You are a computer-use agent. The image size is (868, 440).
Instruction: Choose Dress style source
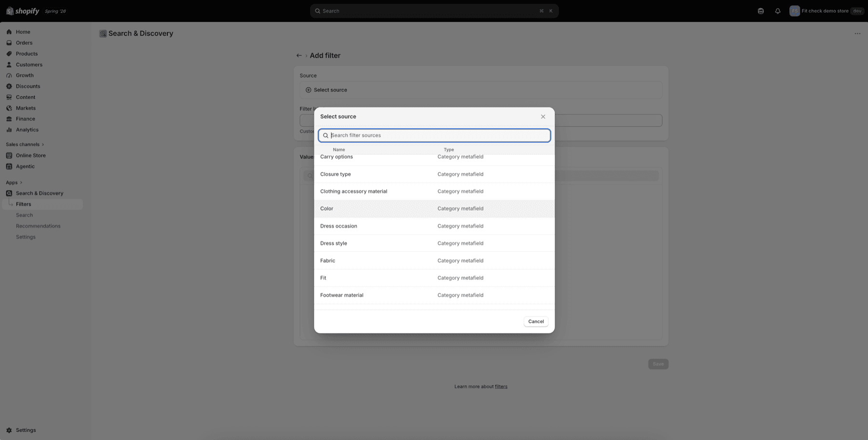click(x=434, y=244)
